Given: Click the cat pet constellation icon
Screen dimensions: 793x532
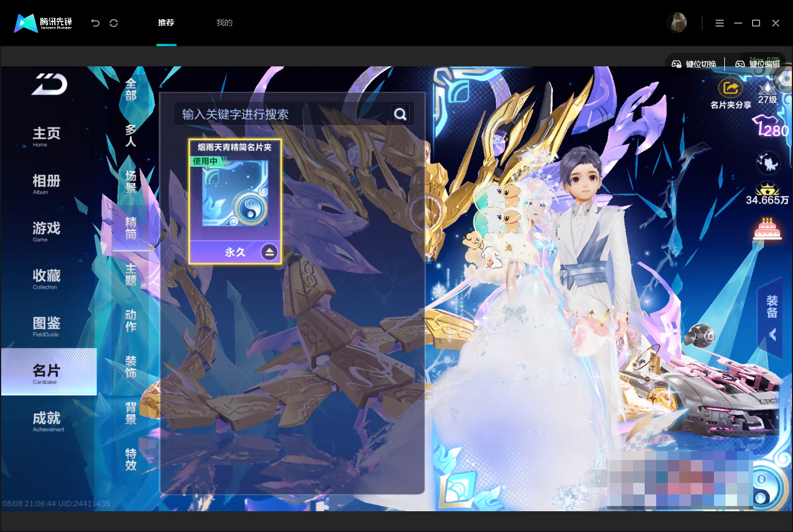Looking at the screenshot, I should tap(768, 163).
